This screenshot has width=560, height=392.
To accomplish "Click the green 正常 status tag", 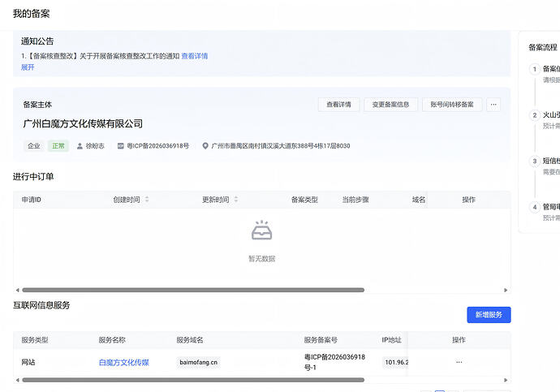I will [58, 145].
